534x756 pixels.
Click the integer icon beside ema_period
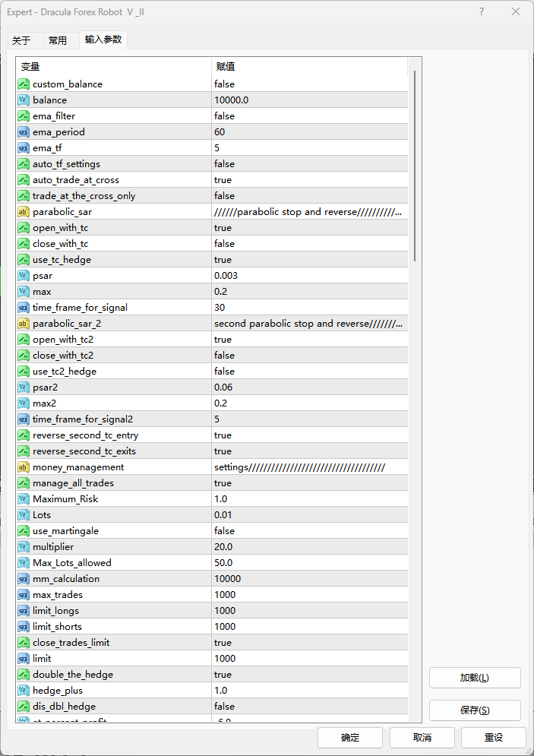tap(24, 132)
